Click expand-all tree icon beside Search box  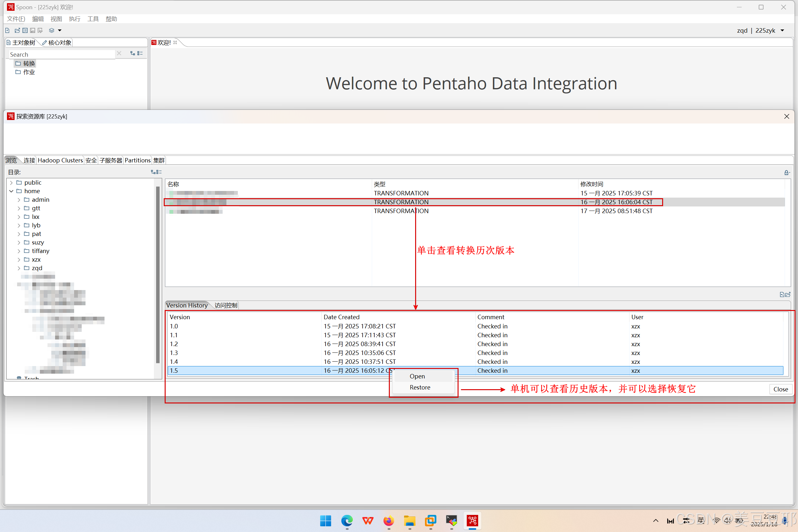tap(133, 53)
